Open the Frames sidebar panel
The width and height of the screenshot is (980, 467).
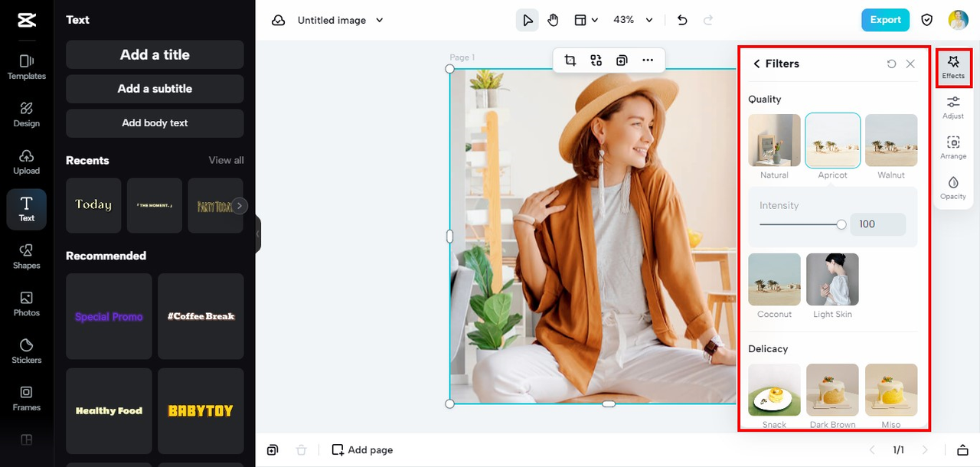[27, 398]
